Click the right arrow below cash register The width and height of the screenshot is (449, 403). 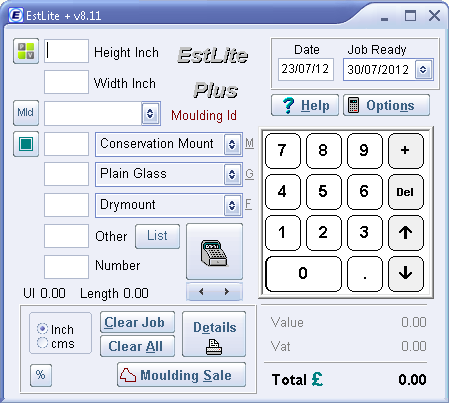point(227,292)
